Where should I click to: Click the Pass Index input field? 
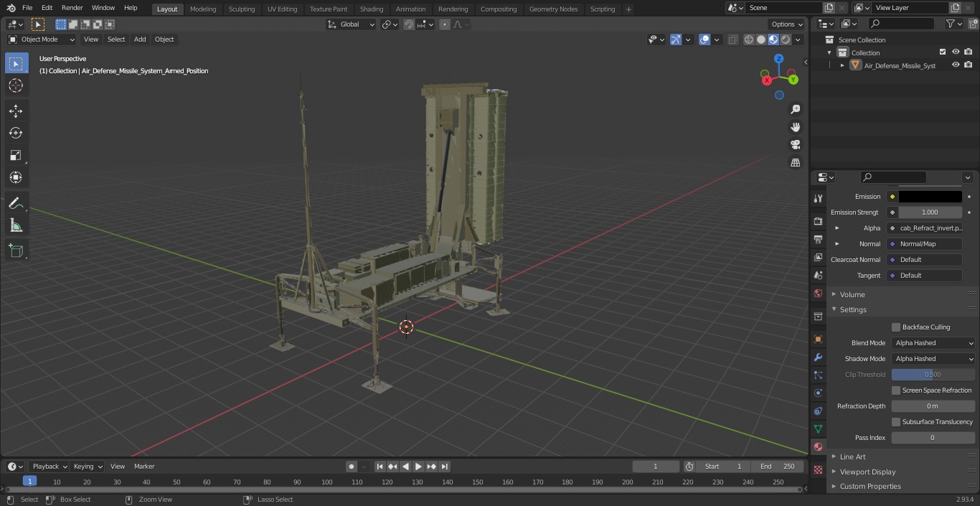(933, 438)
